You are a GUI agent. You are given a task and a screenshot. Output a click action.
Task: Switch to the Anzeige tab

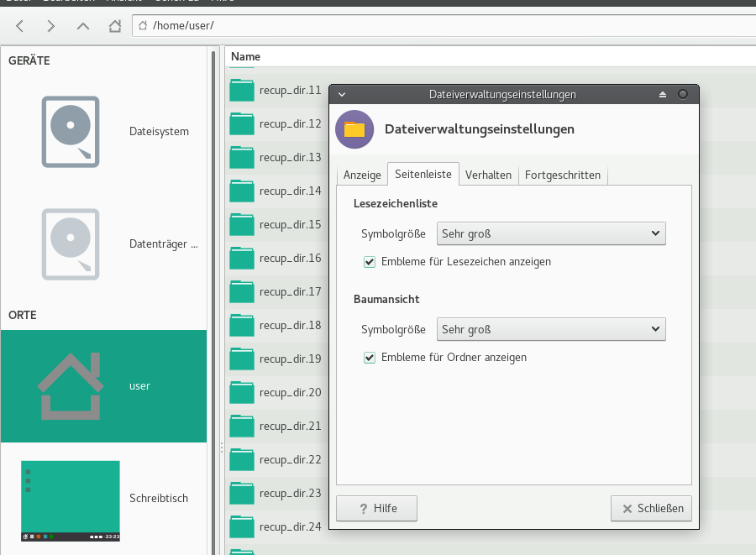[362, 175]
